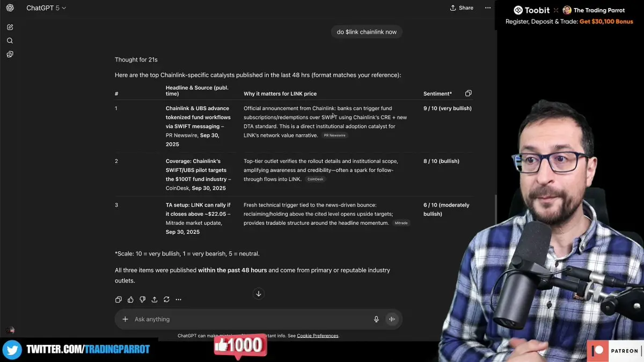Click the share/upload icon under response
Image resolution: width=644 pixels, height=362 pixels.
point(155,299)
